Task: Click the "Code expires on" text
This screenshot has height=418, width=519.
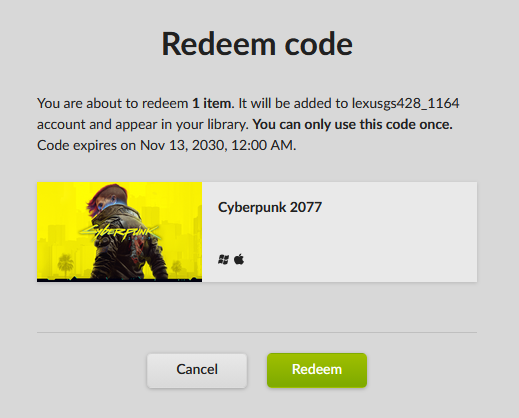Action: coord(86,146)
